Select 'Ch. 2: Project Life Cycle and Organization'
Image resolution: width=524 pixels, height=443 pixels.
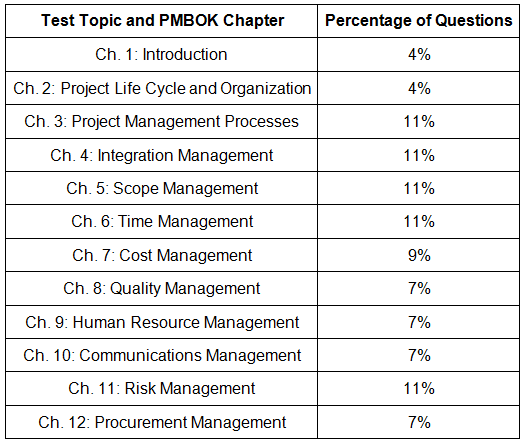point(161,88)
